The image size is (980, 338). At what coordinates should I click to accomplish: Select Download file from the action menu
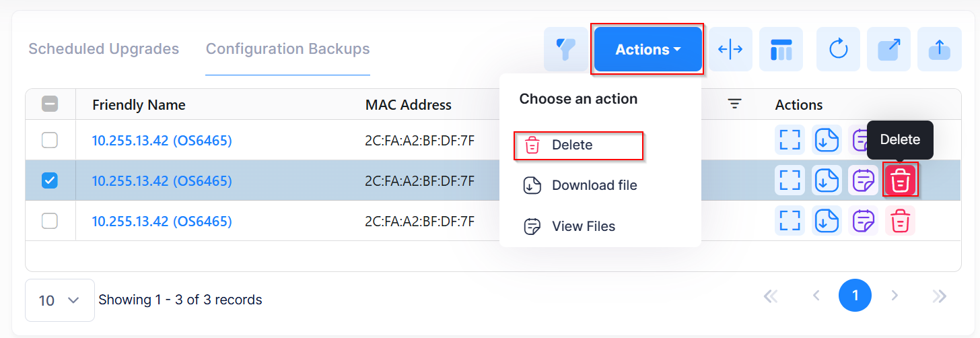594,186
